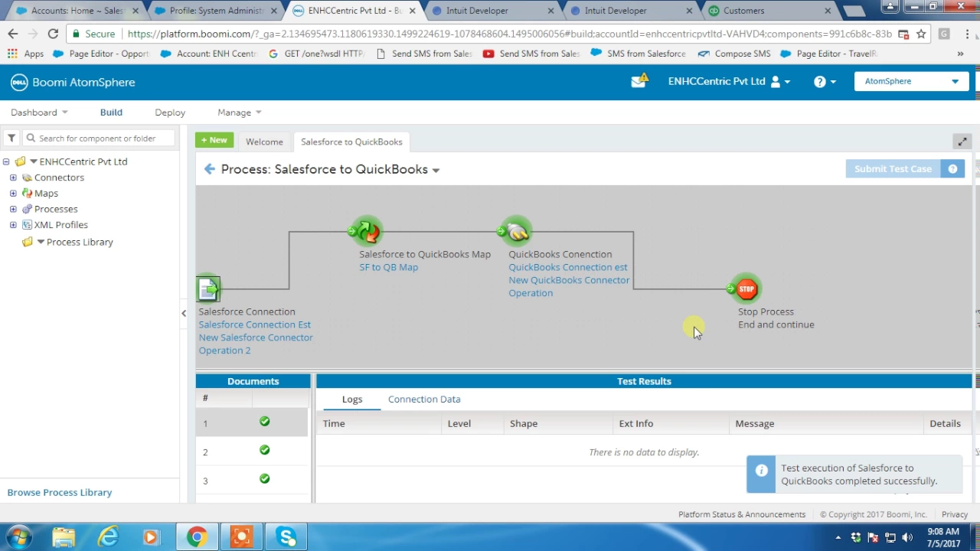Viewport: 980px width, 551px height.
Task: Switch to the Customers browser tab
Action: [767, 11]
